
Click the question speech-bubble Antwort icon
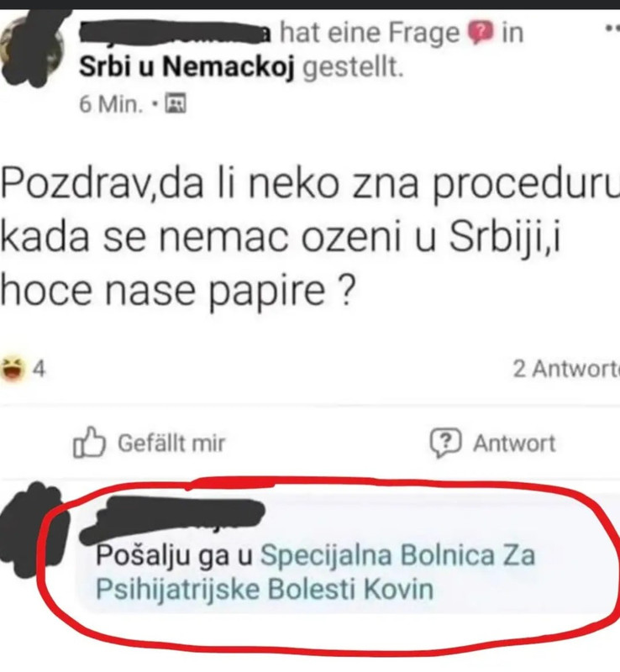(446, 443)
